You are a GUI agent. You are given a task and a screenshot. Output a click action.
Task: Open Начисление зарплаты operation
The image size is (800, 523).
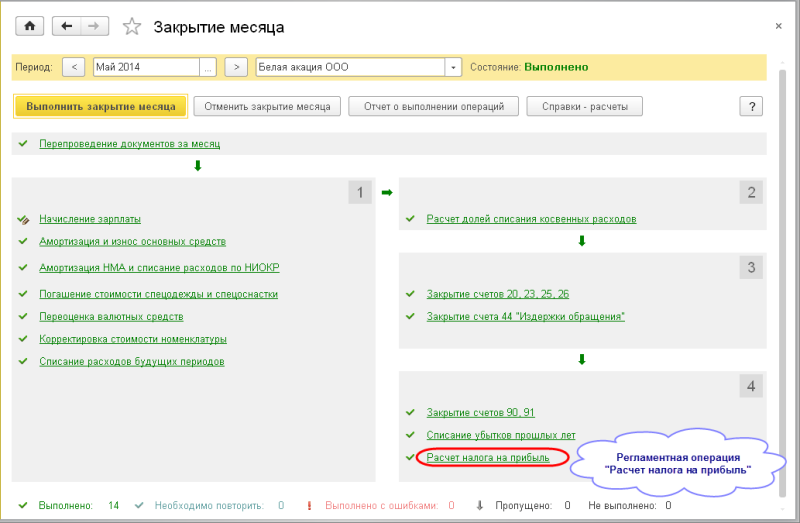(89, 218)
